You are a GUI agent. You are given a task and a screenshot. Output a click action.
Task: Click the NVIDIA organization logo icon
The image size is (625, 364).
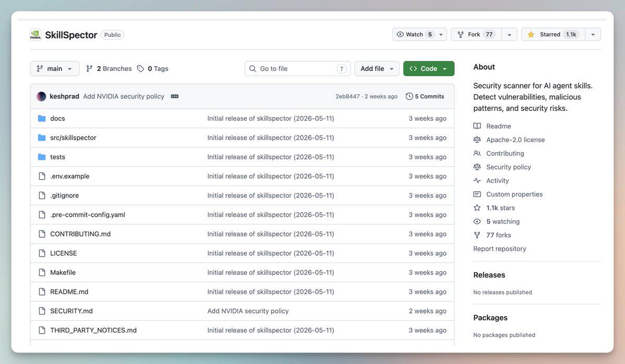[x=35, y=35]
